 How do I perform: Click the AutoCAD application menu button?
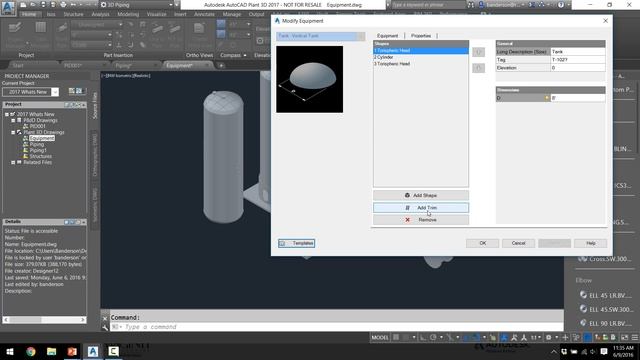8,7
